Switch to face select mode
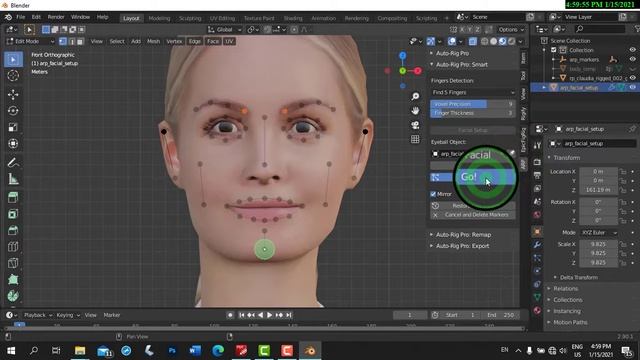 click(80, 41)
